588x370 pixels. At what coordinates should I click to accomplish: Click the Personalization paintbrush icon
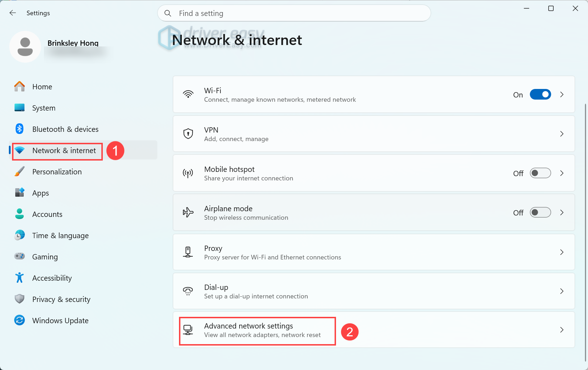[x=19, y=172]
